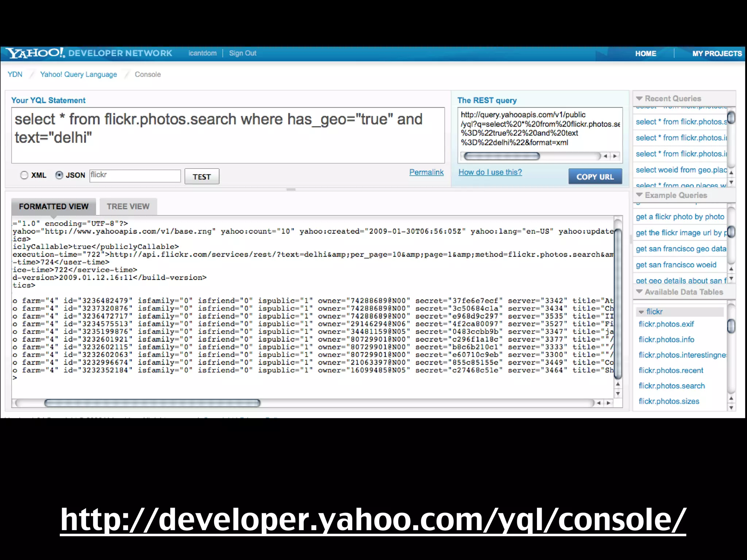Click the Copy URL button
747x560 pixels.
coord(595,177)
